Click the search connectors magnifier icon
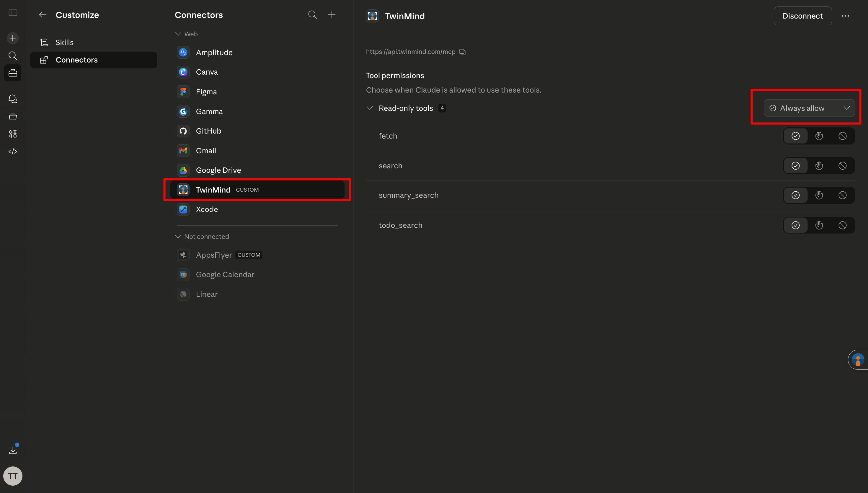 312,15
